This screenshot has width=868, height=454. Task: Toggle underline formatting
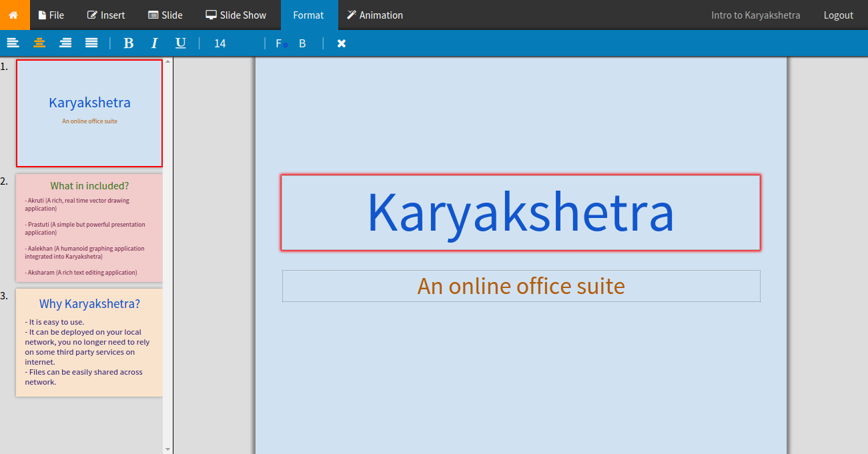(x=180, y=43)
